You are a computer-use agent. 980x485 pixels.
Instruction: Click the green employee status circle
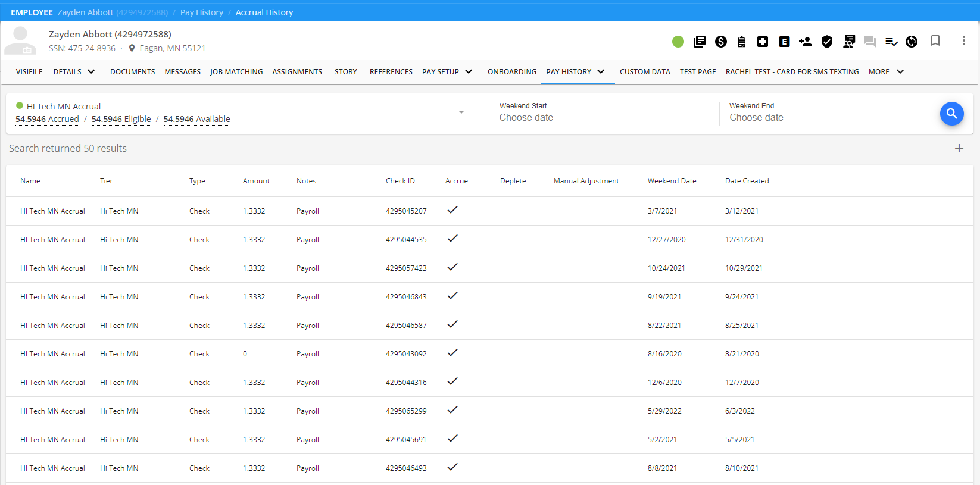(678, 42)
